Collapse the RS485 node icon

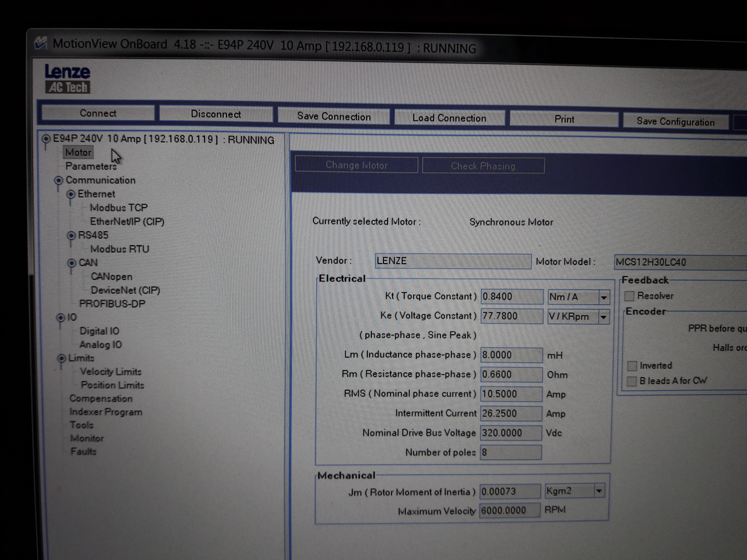71,235
